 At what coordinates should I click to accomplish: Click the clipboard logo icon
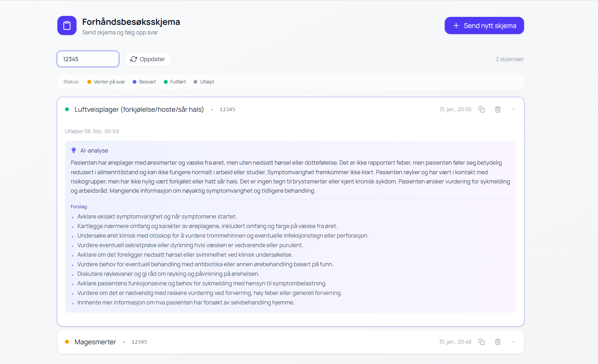[x=67, y=25]
